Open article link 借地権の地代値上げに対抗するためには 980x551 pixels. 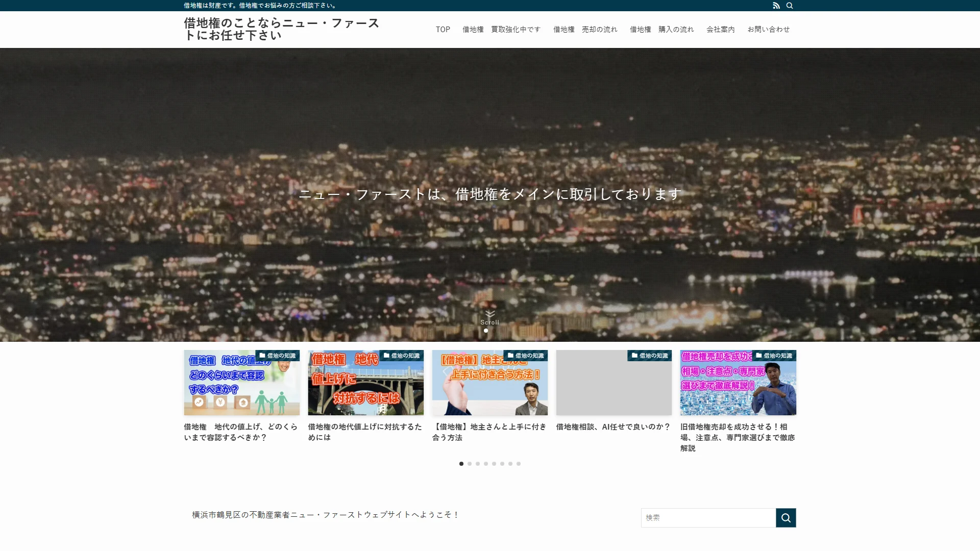coord(365,432)
